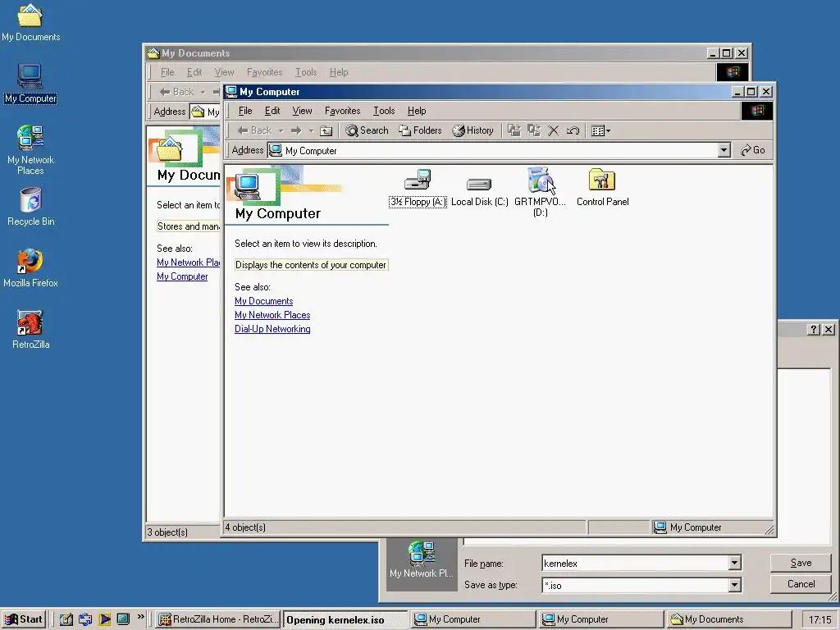Image resolution: width=840 pixels, height=630 pixels.
Task: Click the Copy To toolbar icon
Action: pyautogui.click(x=533, y=130)
